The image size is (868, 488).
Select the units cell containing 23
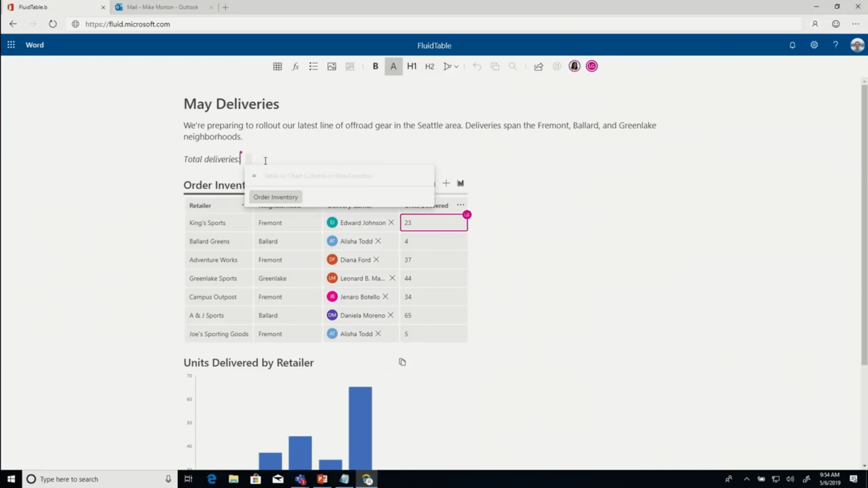click(x=434, y=223)
